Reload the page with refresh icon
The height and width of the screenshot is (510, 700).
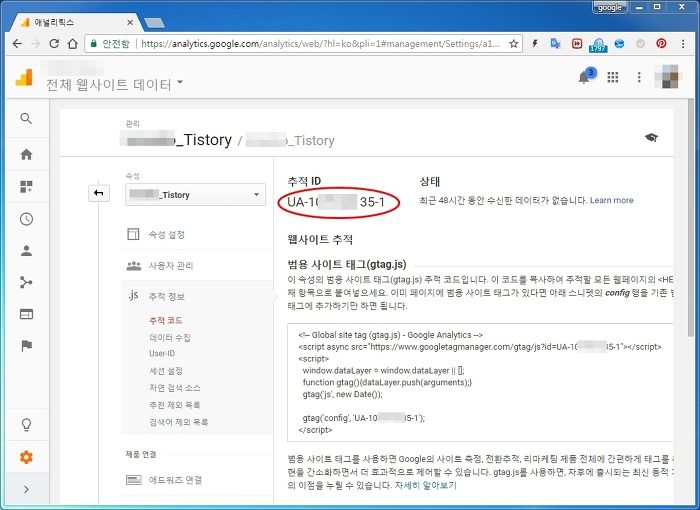[54, 44]
